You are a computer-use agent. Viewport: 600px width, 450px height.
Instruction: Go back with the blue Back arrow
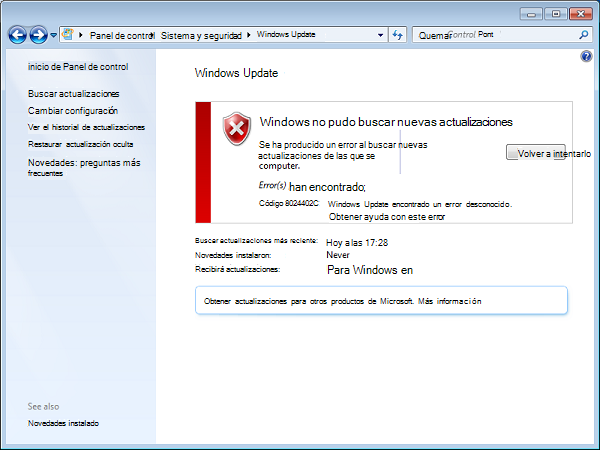pos(18,35)
